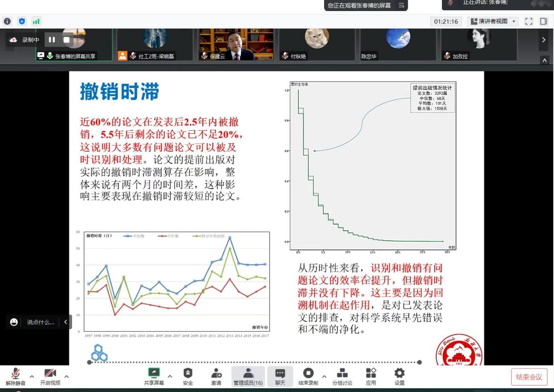Click the 平均数 legend entry

point(134,236)
